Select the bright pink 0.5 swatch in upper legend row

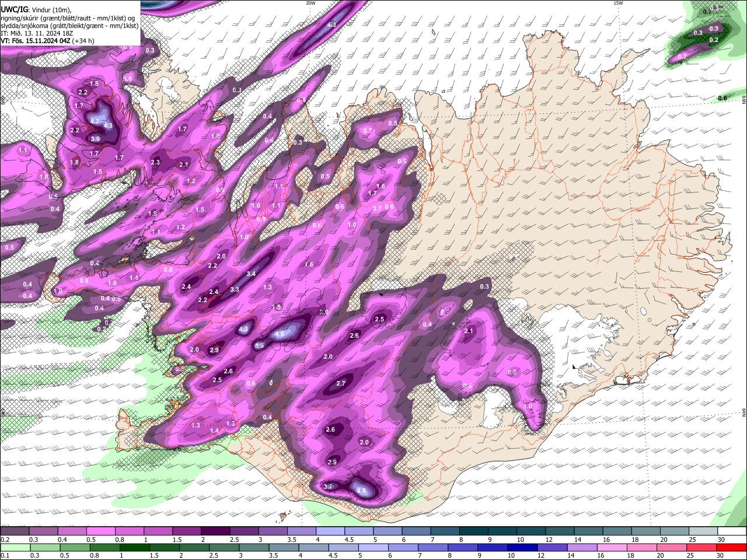coord(100,531)
